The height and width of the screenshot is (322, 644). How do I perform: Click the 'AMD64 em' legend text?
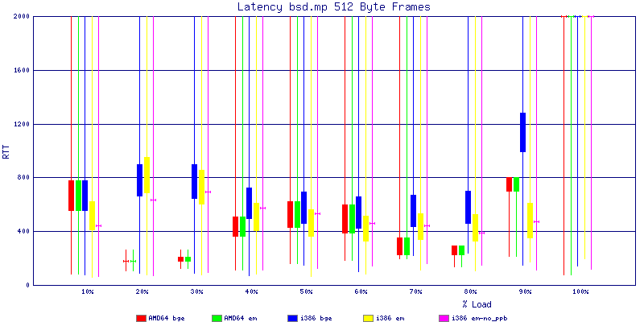(x=240, y=318)
